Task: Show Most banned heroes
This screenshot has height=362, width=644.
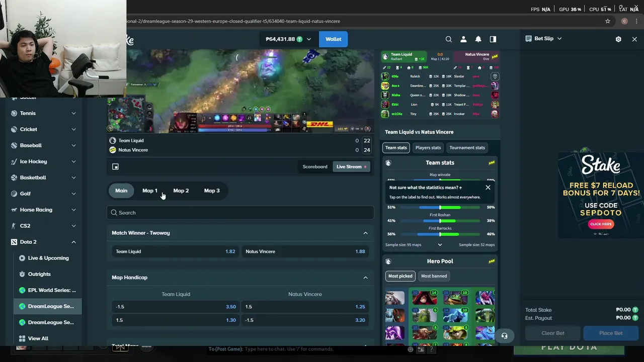Action: (434, 276)
